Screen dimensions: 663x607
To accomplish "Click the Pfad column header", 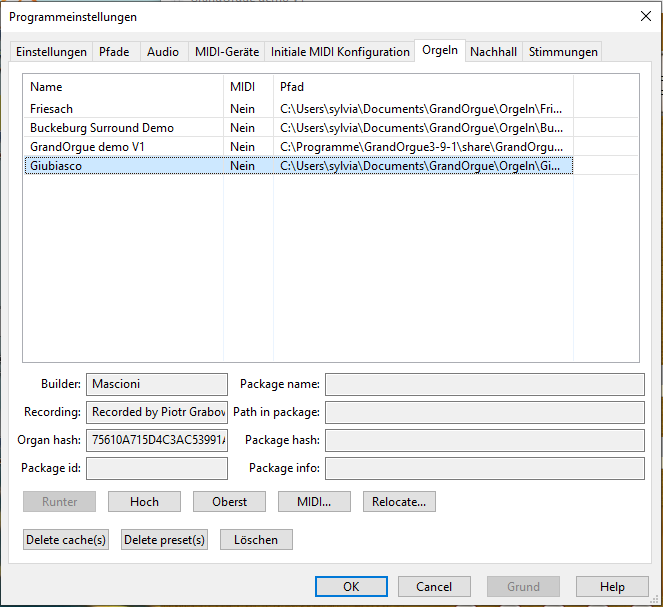I will pyautogui.click(x=292, y=87).
